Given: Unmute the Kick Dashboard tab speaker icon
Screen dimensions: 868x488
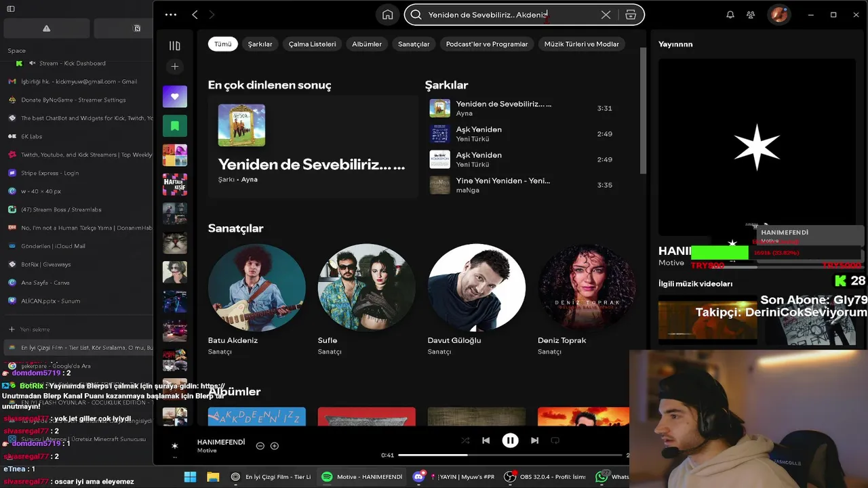Looking at the screenshot, I should 32,63.
